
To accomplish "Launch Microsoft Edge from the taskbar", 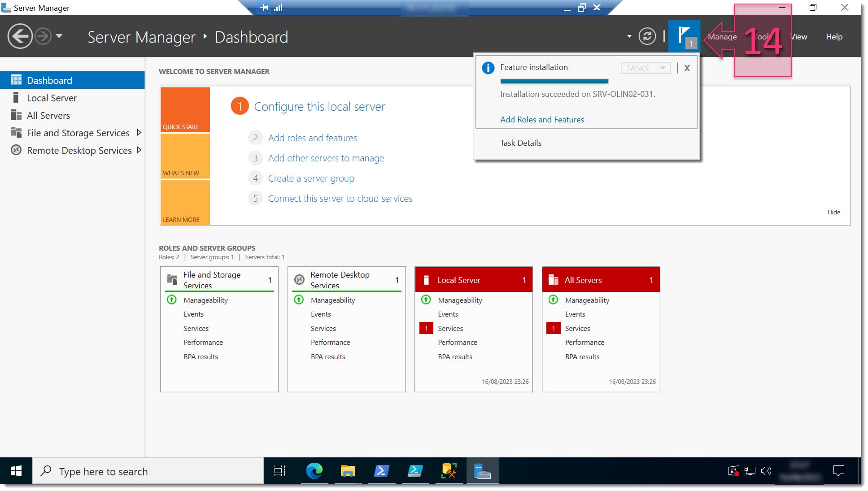I will (314, 471).
